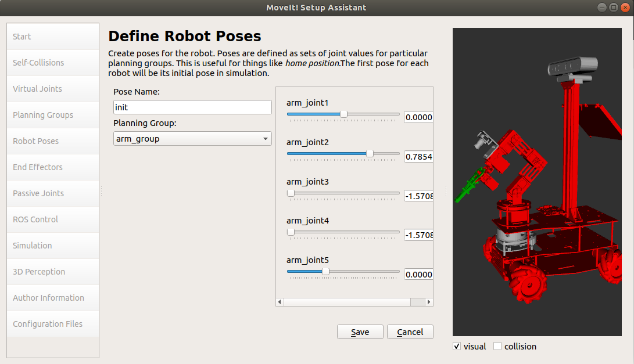Select Robot Poses in sidebar
This screenshot has height=364, width=634.
[x=53, y=141]
